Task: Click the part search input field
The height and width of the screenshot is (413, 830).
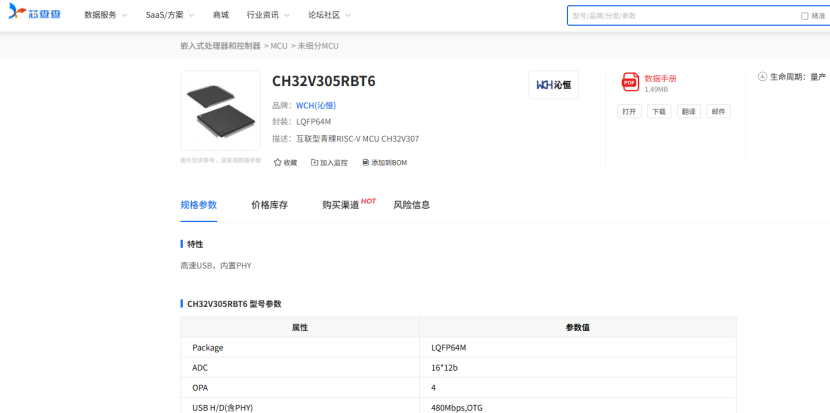Action: point(683,16)
